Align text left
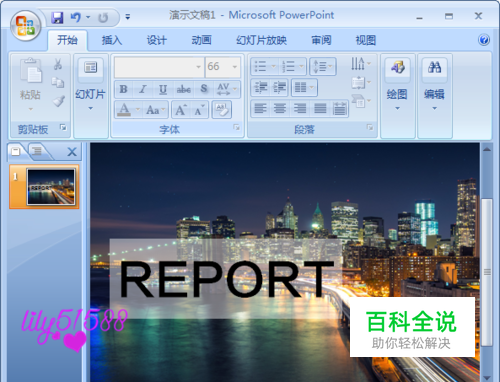The image size is (500, 382). [x=260, y=108]
